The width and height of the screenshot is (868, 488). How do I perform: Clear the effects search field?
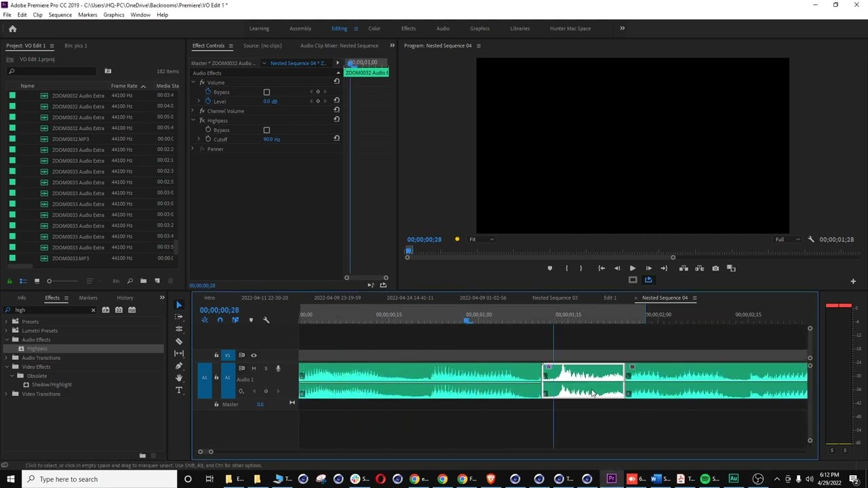coord(93,310)
